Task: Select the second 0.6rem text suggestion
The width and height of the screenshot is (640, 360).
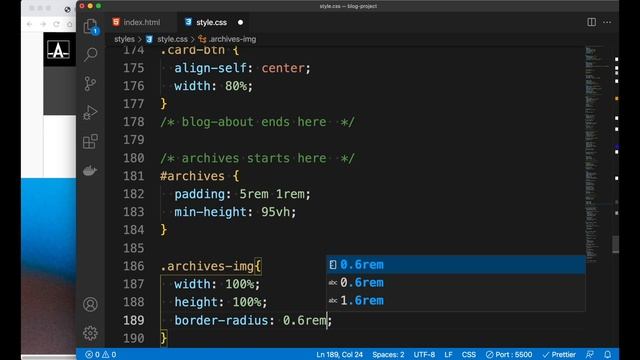Action: [x=456, y=282]
